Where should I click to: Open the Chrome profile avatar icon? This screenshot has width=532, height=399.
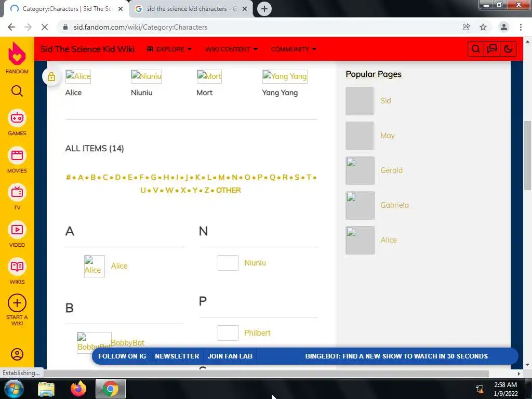coord(504,27)
